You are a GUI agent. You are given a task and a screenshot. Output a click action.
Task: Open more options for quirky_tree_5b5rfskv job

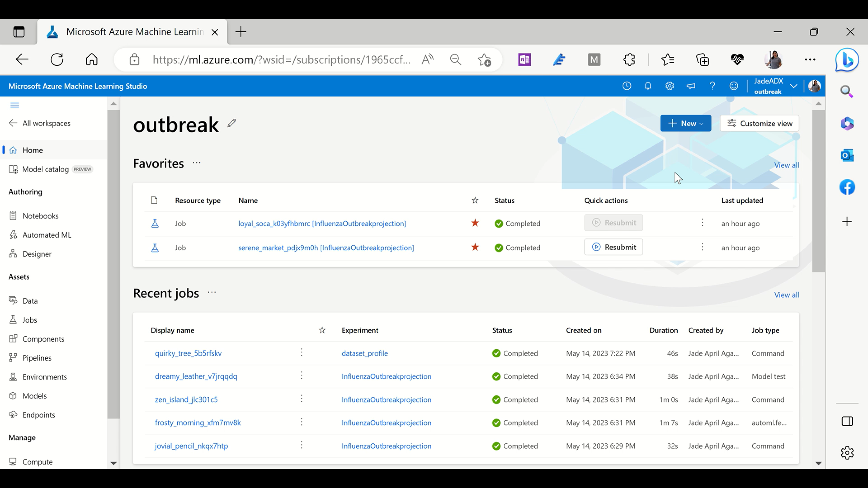pyautogui.click(x=301, y=353)
